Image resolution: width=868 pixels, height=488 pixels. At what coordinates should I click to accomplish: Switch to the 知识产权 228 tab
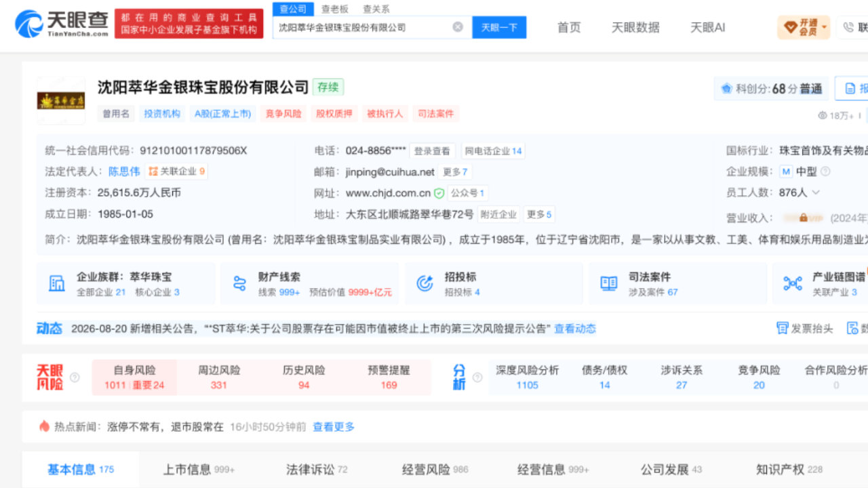pyautogui.click(x=789, y=469)
